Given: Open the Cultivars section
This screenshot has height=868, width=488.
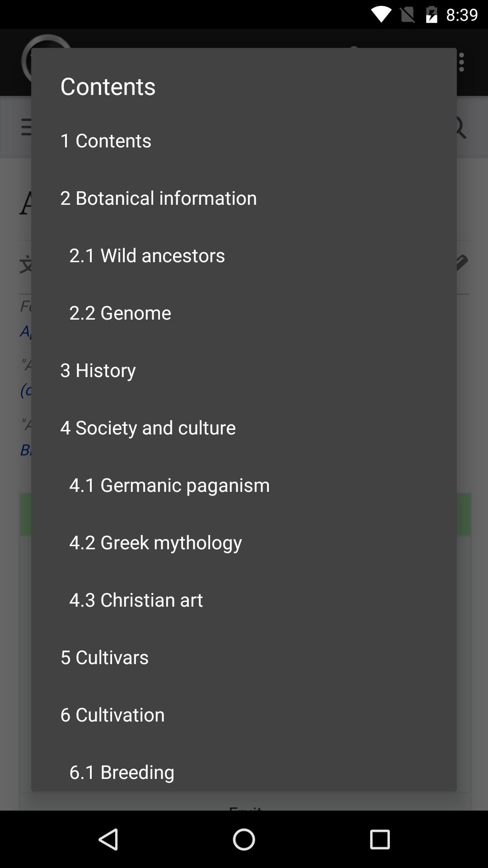Looking at the screenshot, I should pos(104,657).
